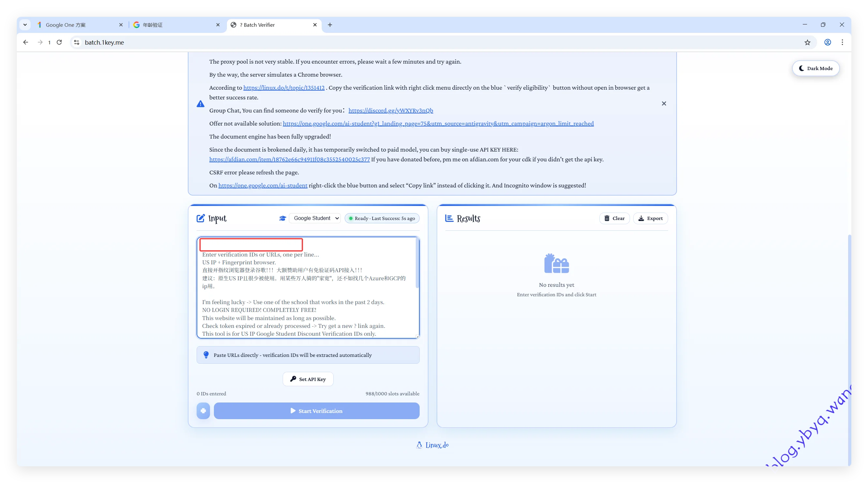Reload the page with refresh icon
This screenshot has width=868, height=483.
click(x=59, y=42)
